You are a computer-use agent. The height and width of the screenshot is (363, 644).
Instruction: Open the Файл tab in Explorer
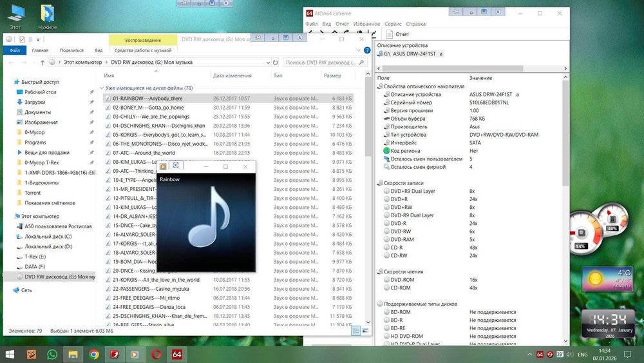tap(15, 50)
